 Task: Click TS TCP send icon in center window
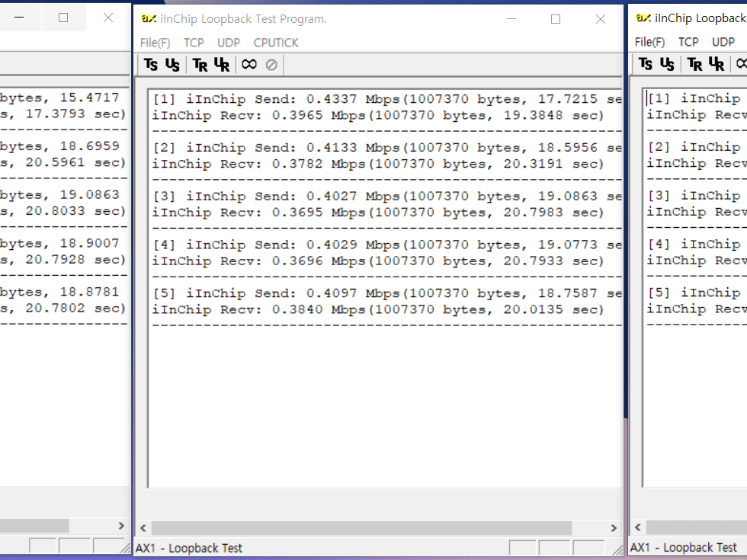[151, 64]
